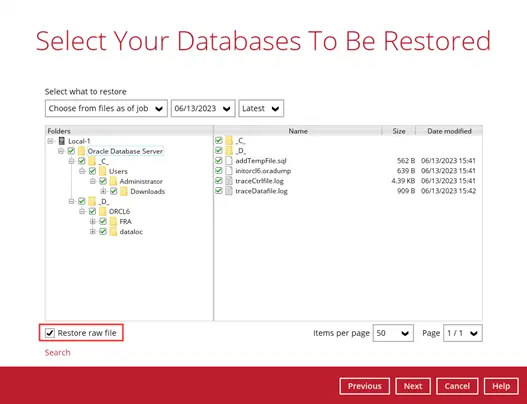The height and width of the screenshot is (404, 527).
Task: Uncheck the Restore raw file checkbox
Action: tap(50, 333)
